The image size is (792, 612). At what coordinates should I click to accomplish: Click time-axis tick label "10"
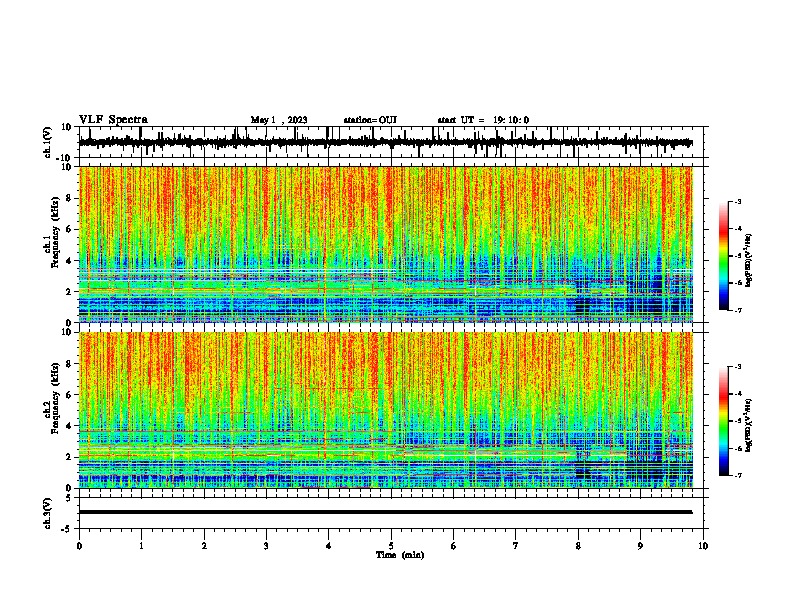tap(703, 546)
